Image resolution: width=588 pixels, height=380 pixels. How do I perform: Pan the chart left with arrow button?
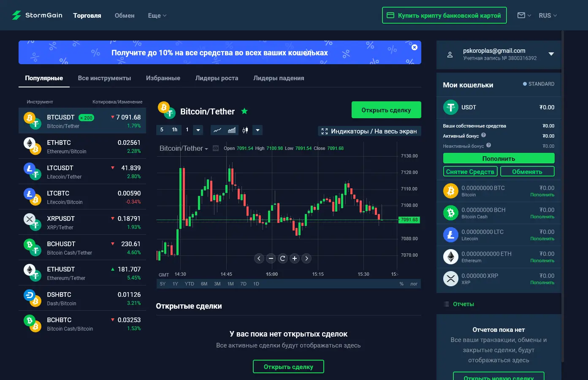pos(259,258)
